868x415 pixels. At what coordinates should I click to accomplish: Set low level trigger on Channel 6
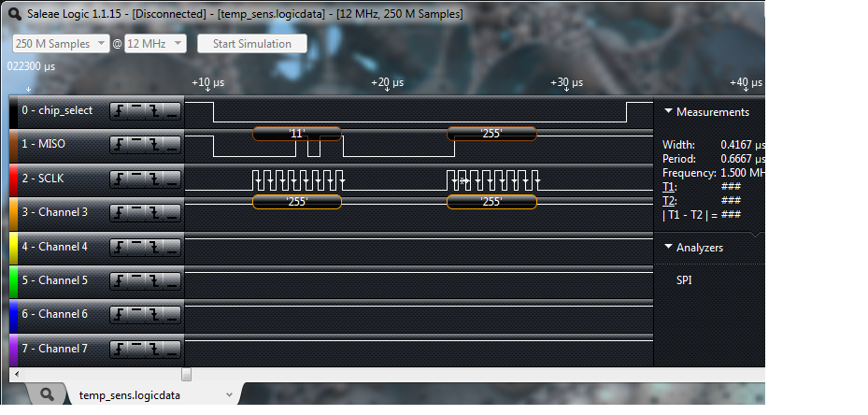tap(172, 315)
